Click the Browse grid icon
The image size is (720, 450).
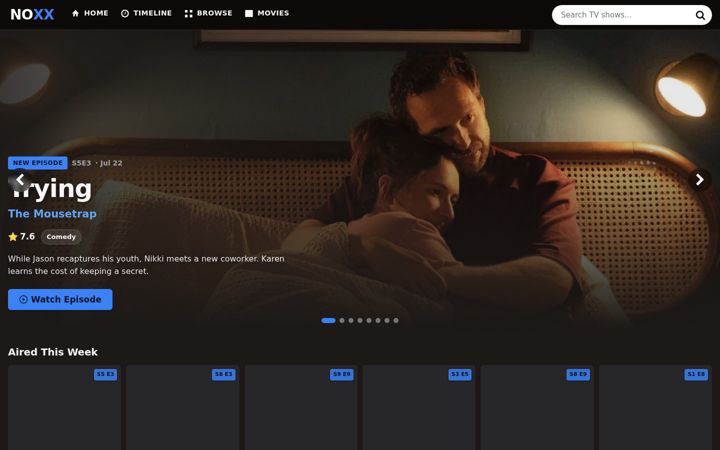188,13
